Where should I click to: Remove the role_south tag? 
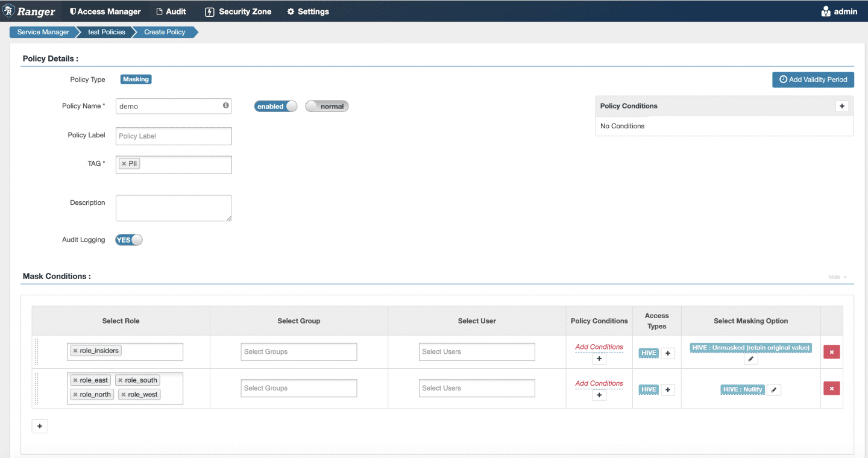pos(120,380)
